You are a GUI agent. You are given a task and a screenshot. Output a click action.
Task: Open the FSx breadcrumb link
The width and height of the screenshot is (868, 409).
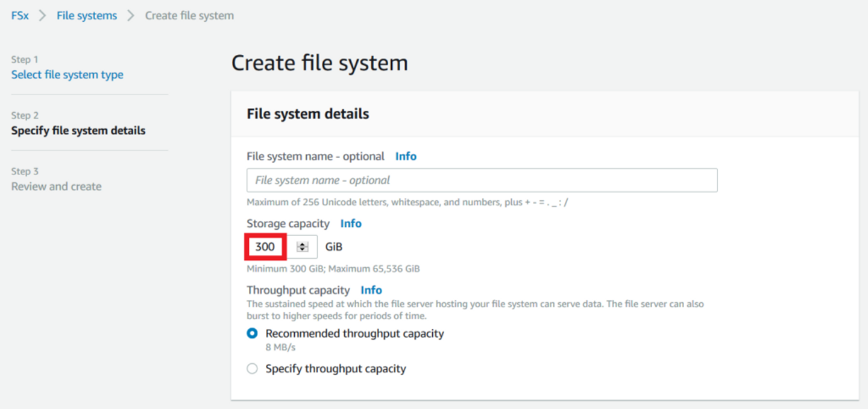20,16
